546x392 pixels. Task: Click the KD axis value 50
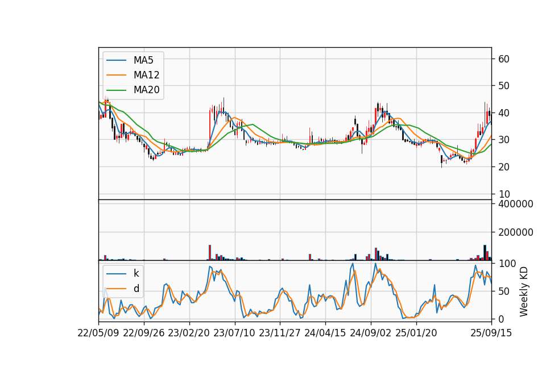pos(504,291)
